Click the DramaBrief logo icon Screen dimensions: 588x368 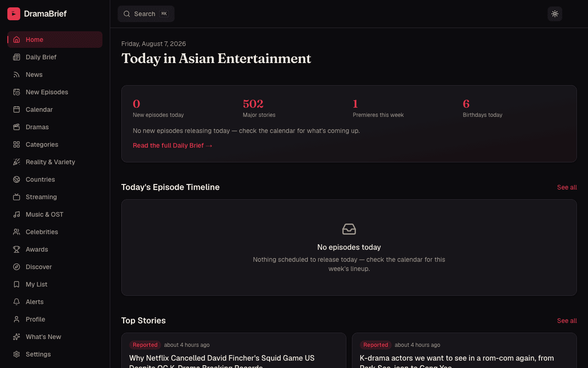(x=14, y=14)
